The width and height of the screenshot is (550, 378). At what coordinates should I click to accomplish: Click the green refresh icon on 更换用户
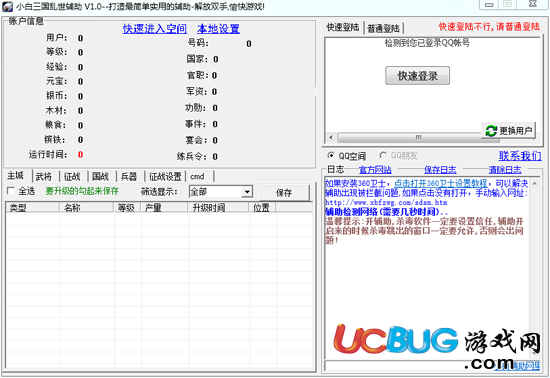(491, 131)
